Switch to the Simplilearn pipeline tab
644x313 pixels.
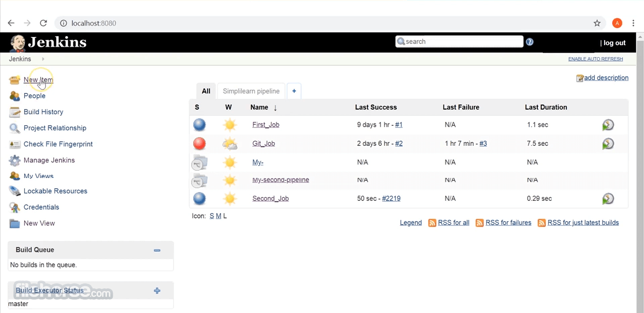point(251,91)
